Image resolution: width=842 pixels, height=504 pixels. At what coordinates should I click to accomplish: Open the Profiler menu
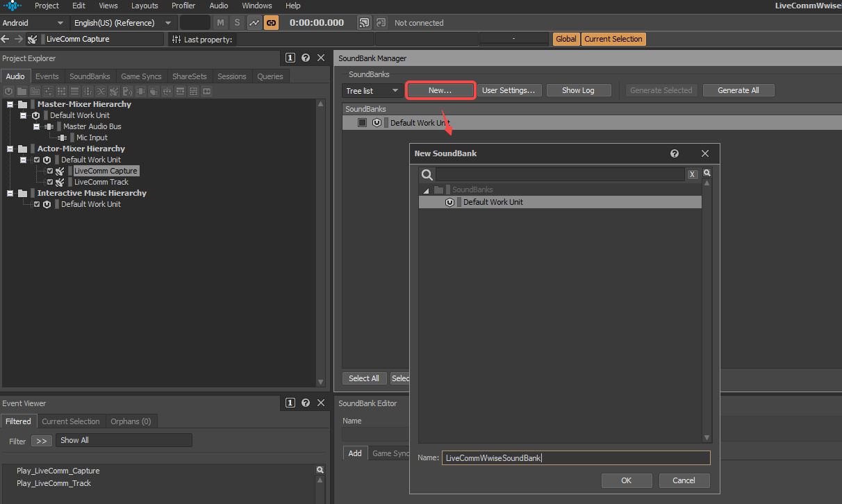pyautogui.click(x=183, y=6)
